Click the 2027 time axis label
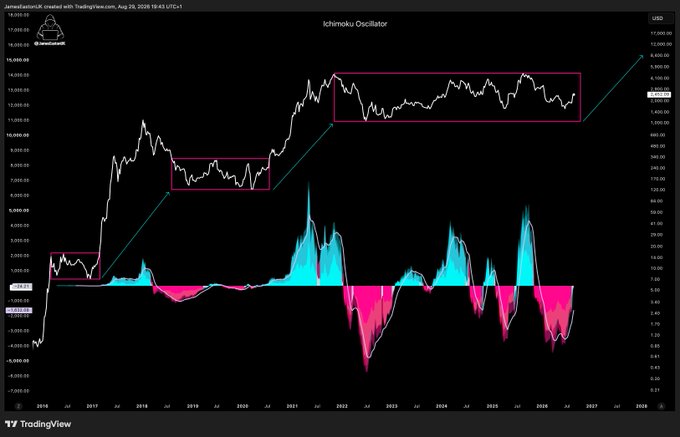The width and height of the screenshot is (680, 437). [592, 406]
